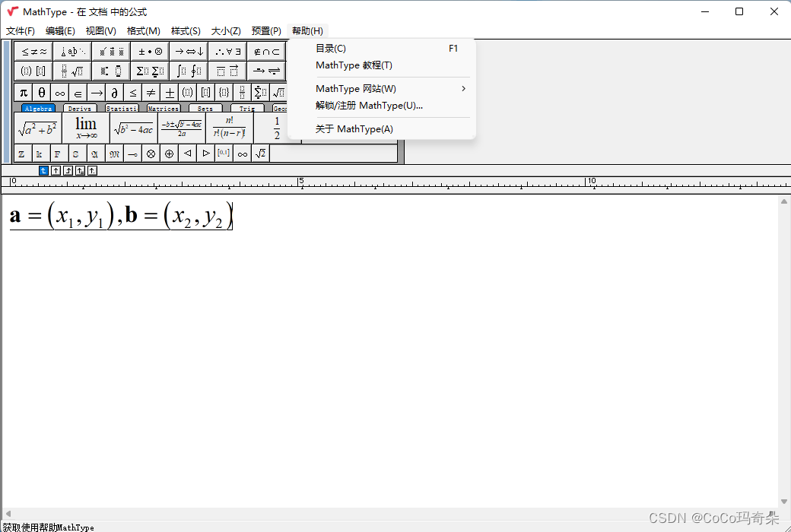Open the operator symbols palette (±•⊗)
The width and height of the screenshot is (791, 532).
coord(150,52)
